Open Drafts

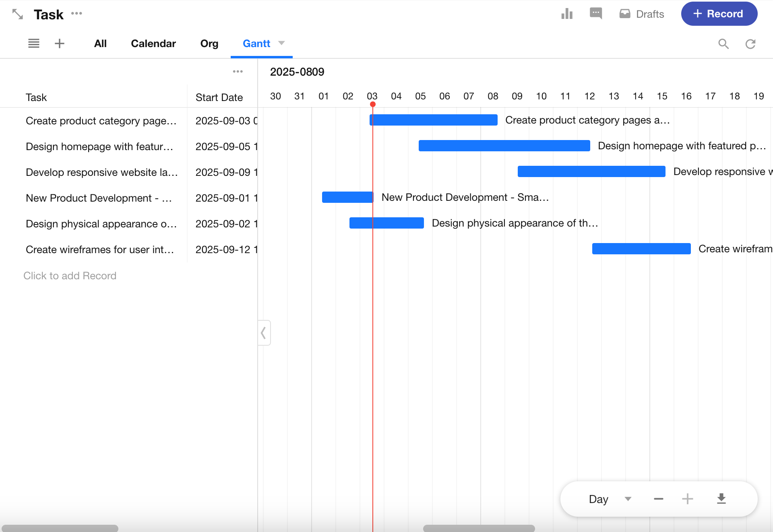point(642,14)
